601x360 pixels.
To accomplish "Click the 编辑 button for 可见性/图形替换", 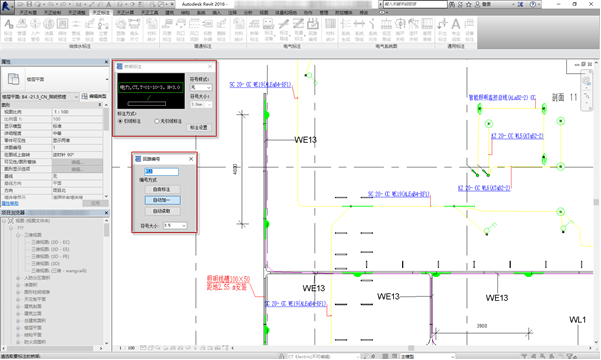I will [x=77, y=162].
